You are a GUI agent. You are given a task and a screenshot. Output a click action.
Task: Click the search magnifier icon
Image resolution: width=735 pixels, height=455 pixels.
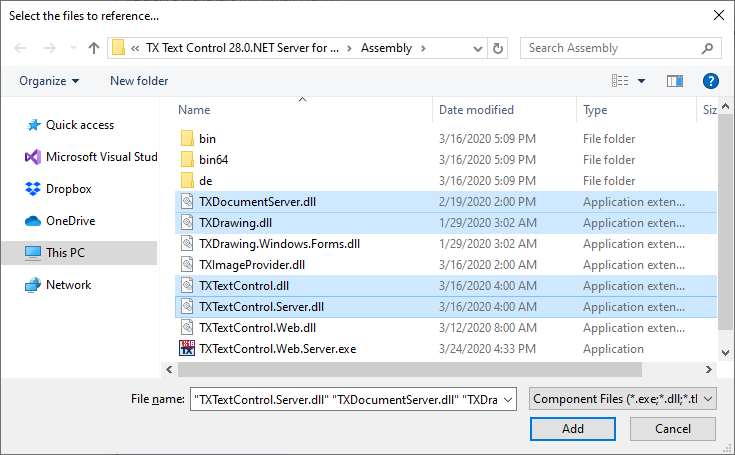coord(707,48)
